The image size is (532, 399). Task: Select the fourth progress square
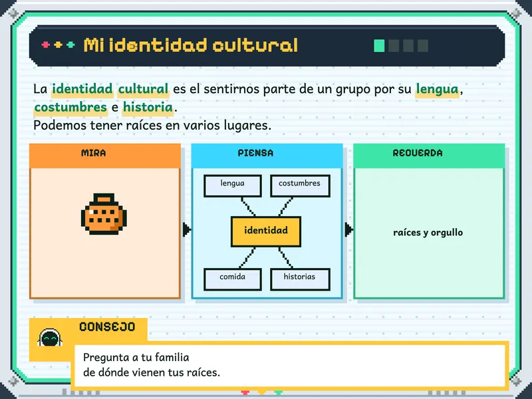(x=423, y=45)
